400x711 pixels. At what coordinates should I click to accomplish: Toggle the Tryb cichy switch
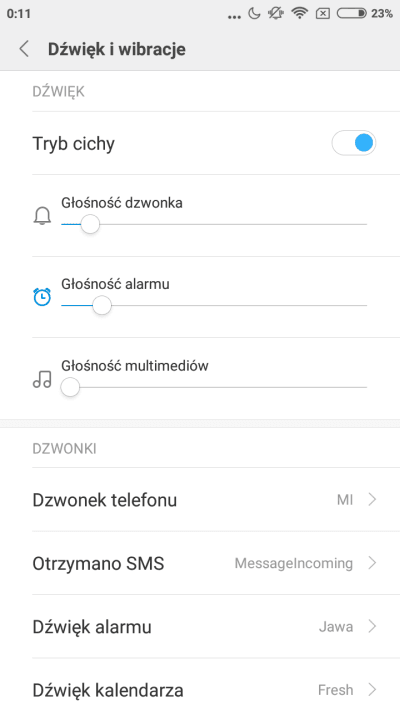click(354, 143)
